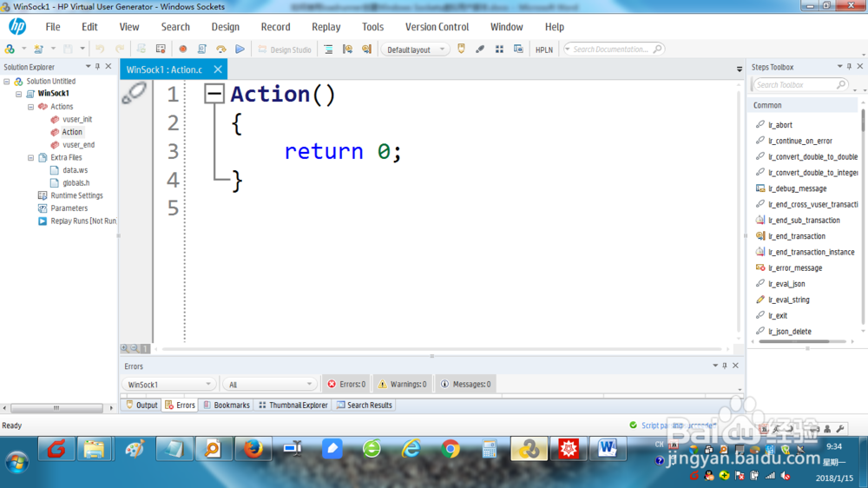Screen dimensions: 868x488
Task: Select data.ws under Extra Files
Action: (x=75, y=170)
